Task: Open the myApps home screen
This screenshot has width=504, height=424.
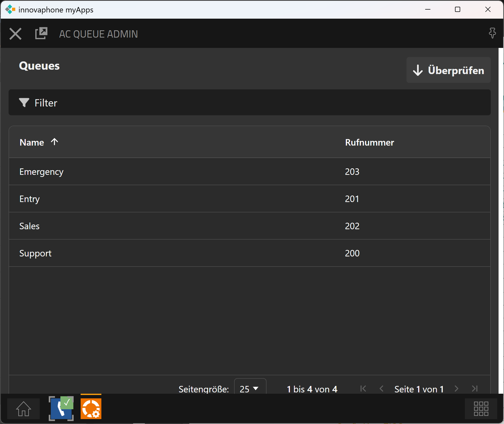Action: click(x=24, y=408)
